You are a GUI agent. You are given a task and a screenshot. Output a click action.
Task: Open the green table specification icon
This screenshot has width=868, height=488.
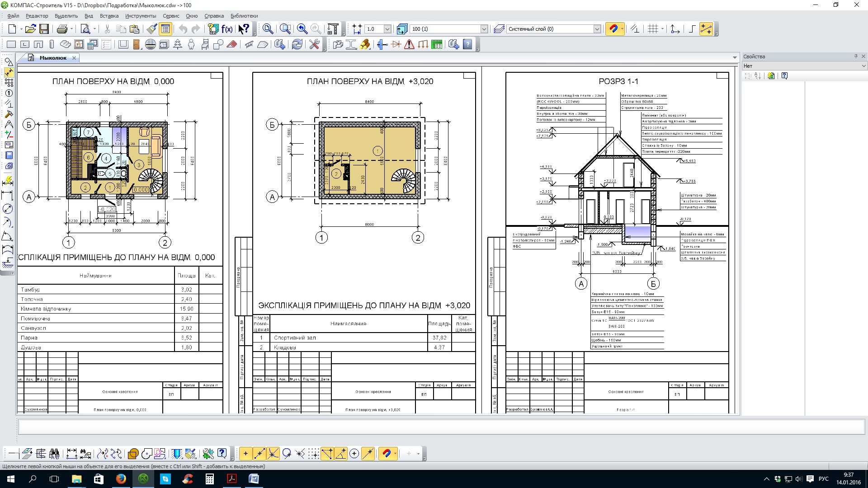437,44
